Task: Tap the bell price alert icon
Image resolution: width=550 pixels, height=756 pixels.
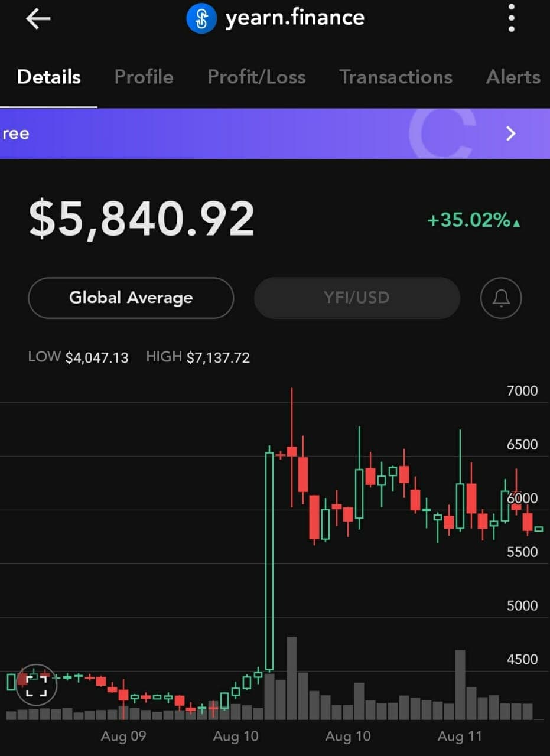Action: (x=501, y=298)
